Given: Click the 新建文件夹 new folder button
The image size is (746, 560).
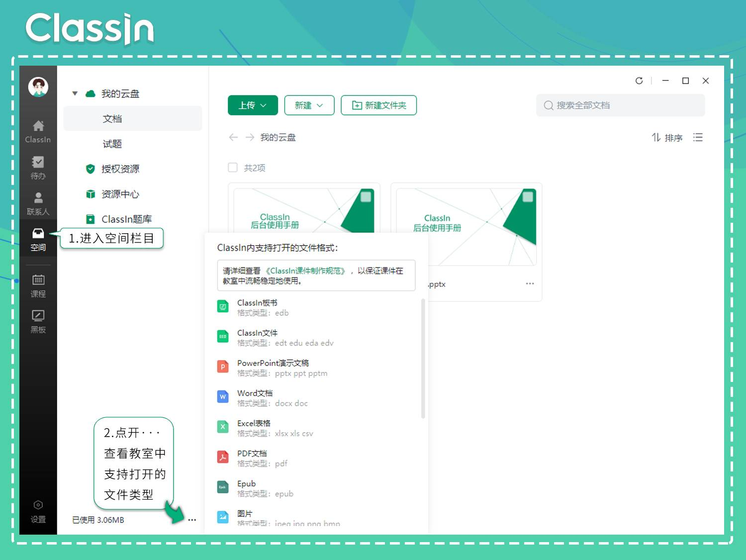Looking at the screenshot, I should pos(379,105).
